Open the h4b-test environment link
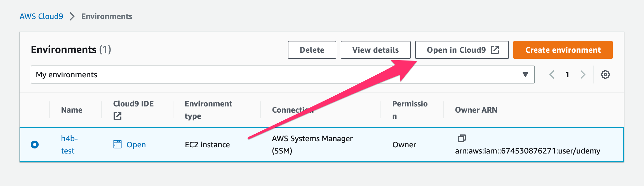The image size is (644, 186). [69, 145]
